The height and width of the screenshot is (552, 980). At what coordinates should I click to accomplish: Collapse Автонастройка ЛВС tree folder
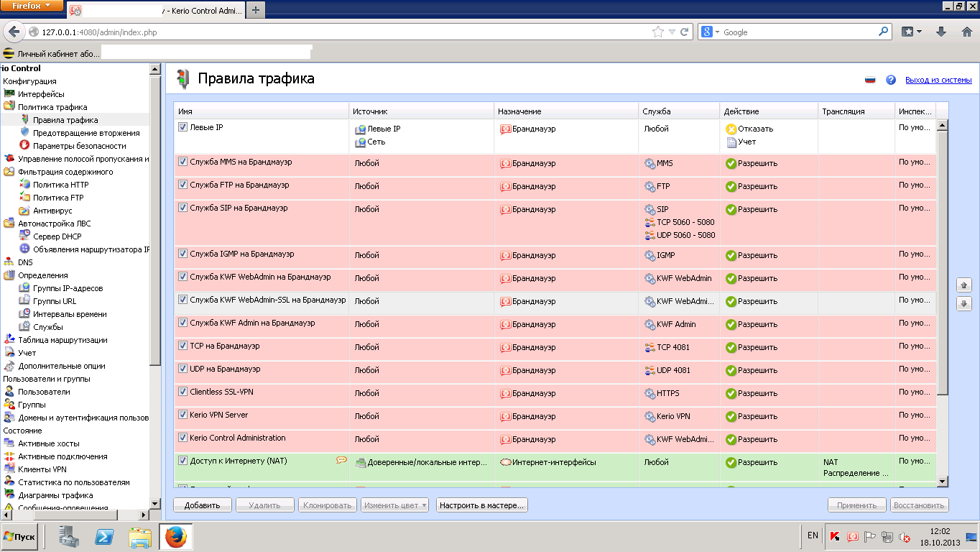(9, 224)
